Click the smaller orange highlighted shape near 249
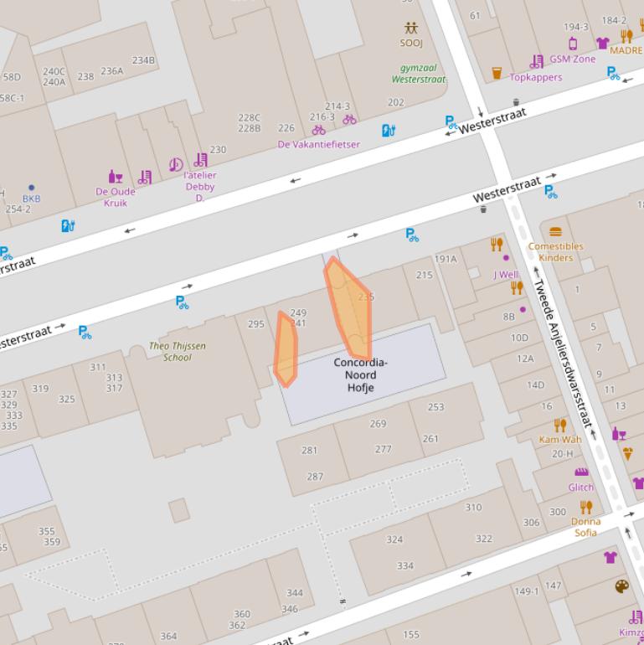This screenshot has height=645, width=644. coord(286,349)
